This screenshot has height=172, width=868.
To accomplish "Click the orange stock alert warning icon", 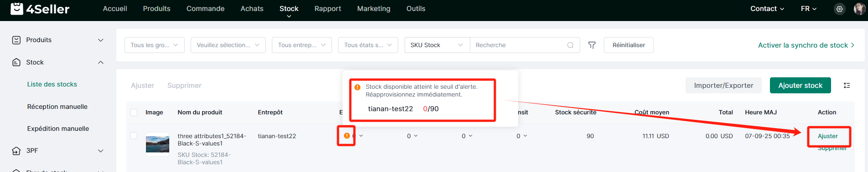I will click(347, 136).
